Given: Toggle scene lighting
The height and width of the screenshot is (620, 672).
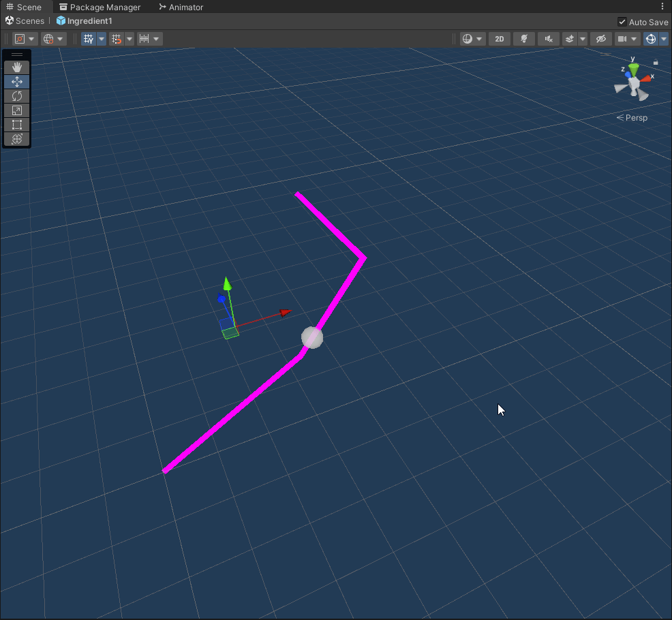Looking at the screenshot, I should [x=523, y=39].
